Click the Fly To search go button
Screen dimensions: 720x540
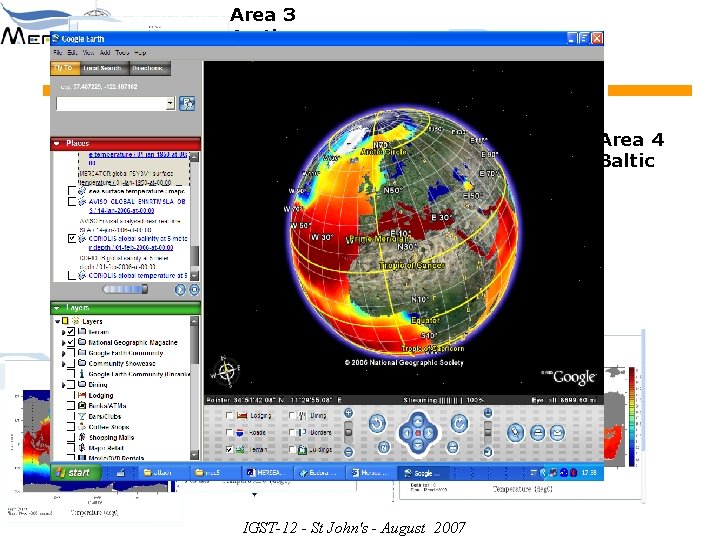(187, 103)
